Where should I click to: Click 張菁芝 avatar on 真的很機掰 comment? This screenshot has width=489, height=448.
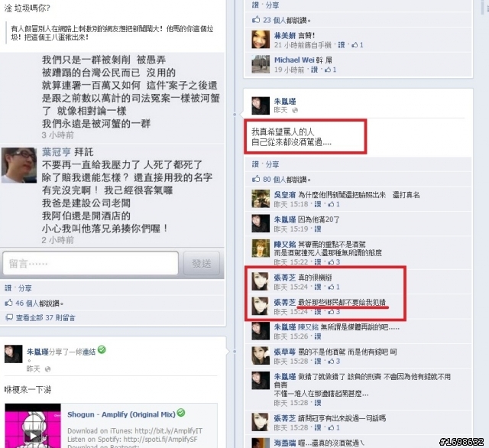[x=261, y=281]
